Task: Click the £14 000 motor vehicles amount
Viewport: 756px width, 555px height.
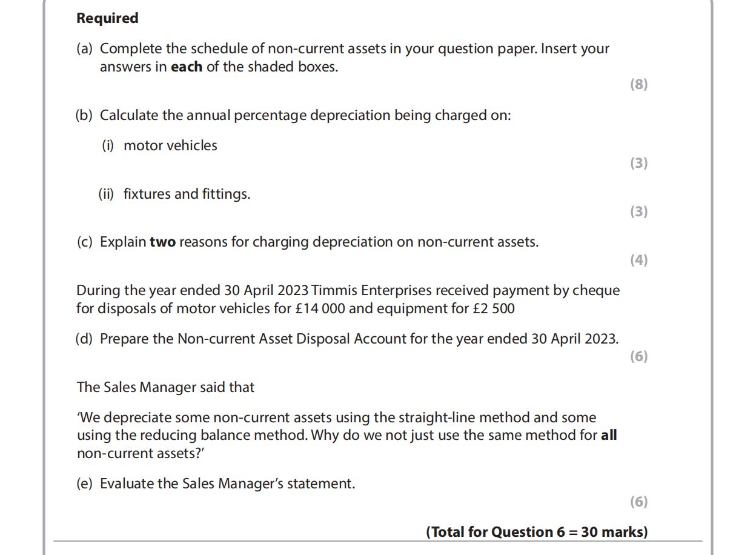Action: coord(320,308)
